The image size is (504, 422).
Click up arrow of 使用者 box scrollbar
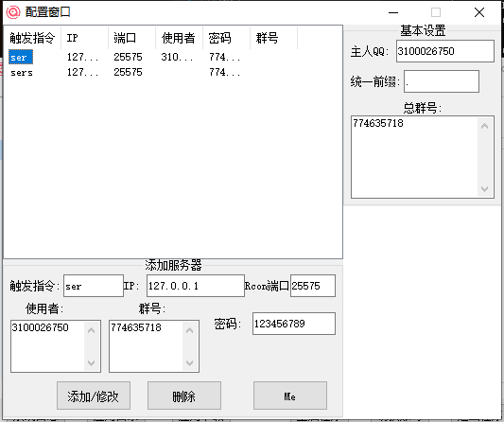coord(92,330)
